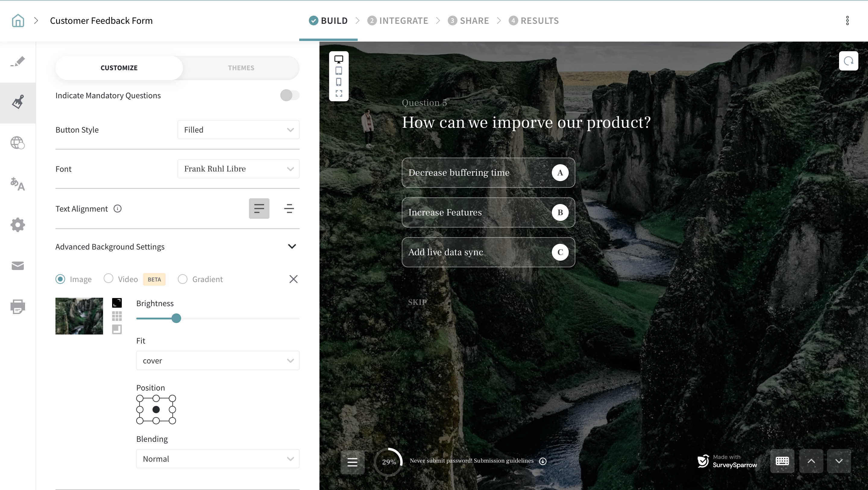Select the Video background radio button

(x=108, y=278)
